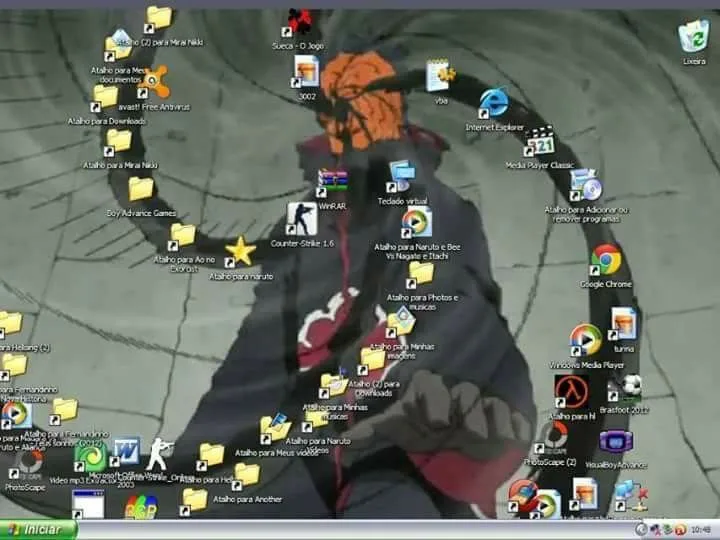Open Atalho para Minhas imagens folder
Viewport: 720px width, 540px height.
coord(401,323)
